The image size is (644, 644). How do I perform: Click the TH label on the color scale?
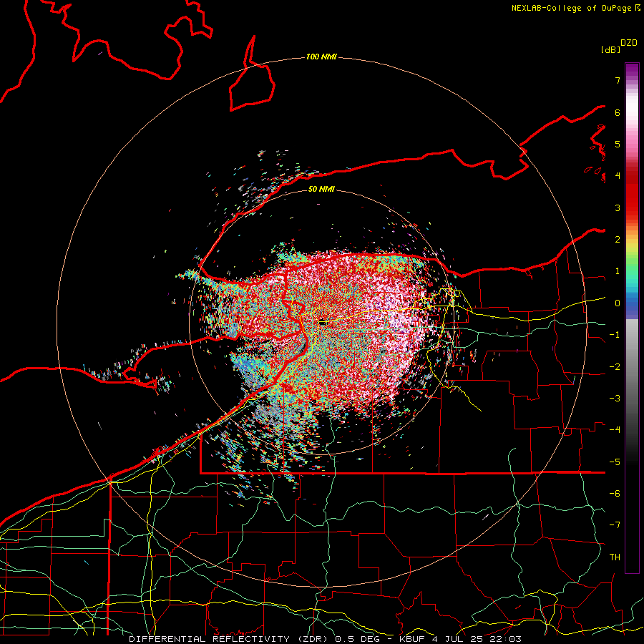coord(615,557)
